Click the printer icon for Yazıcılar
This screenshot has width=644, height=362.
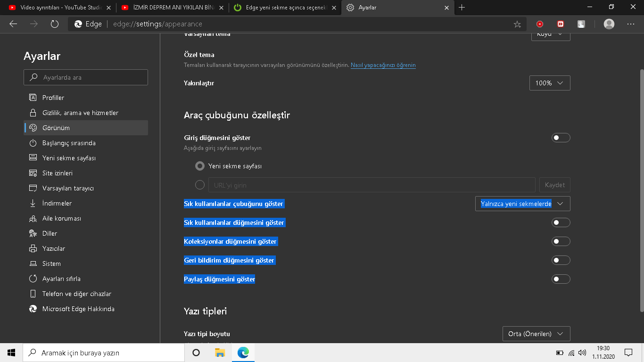(33, 248)
